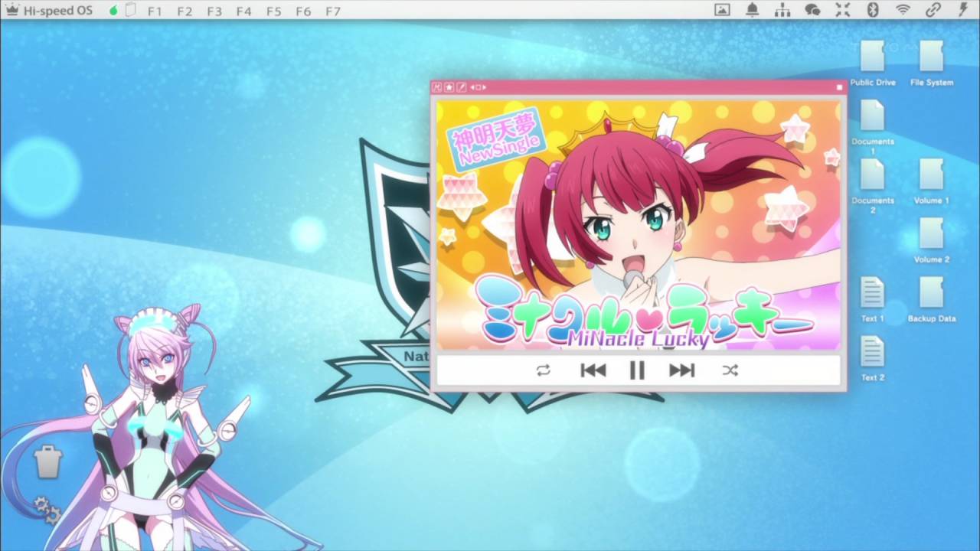Image resolution: width=980 pixels, height=551 pixels.
Task: Click the lightning bolt power icon
Action: (963, 10)
